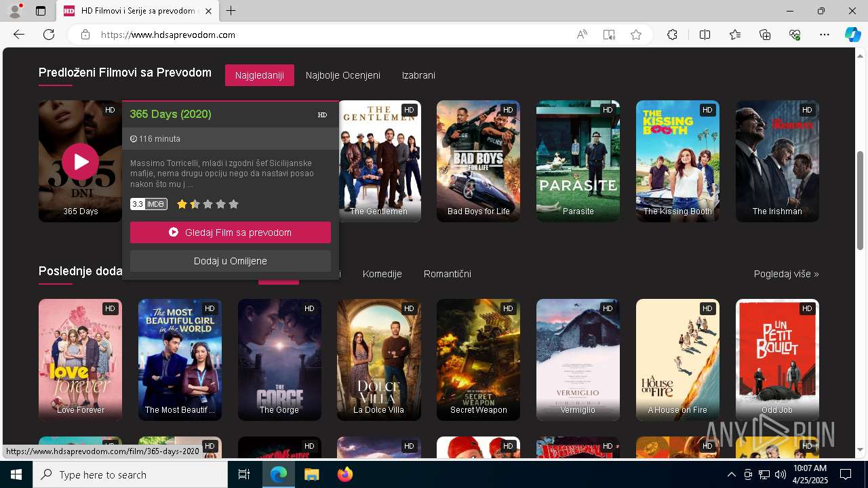Open Romantični category tab

coord(448,274)
